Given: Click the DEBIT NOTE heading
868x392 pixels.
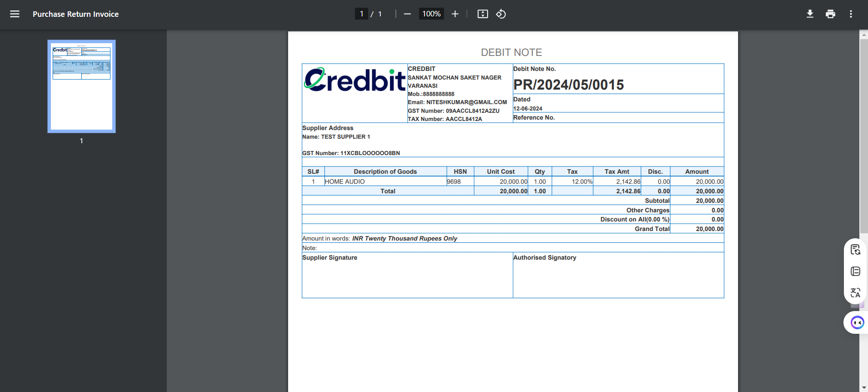Looking at the screenshot, I should point(511,52).
